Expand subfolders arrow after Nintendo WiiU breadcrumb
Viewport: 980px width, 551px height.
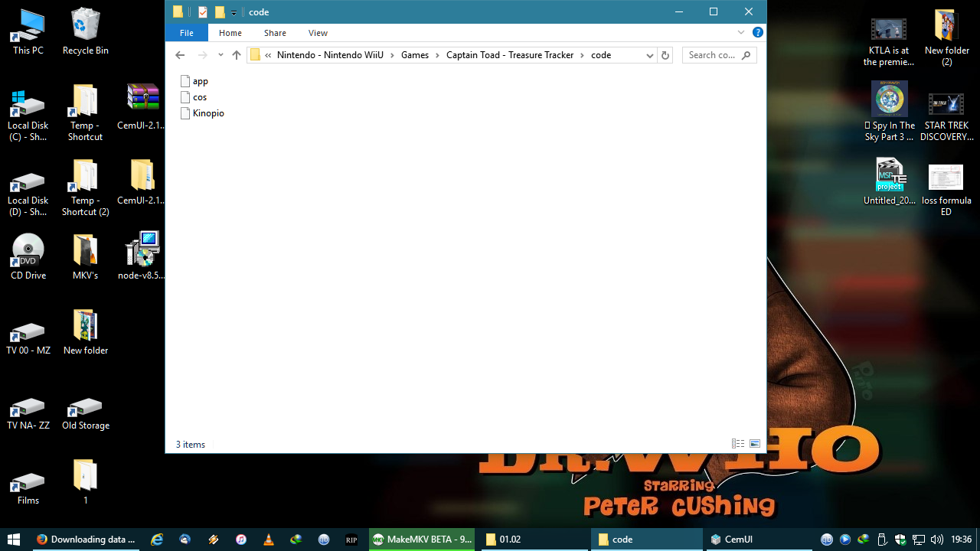pos(393,55)
